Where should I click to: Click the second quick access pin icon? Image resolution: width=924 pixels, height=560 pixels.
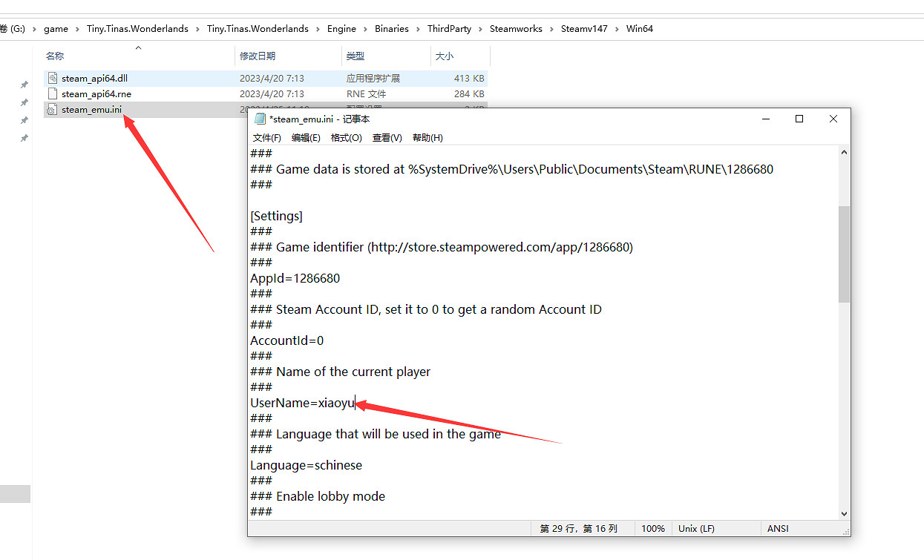pyautogui.click(x=24, y=103)
